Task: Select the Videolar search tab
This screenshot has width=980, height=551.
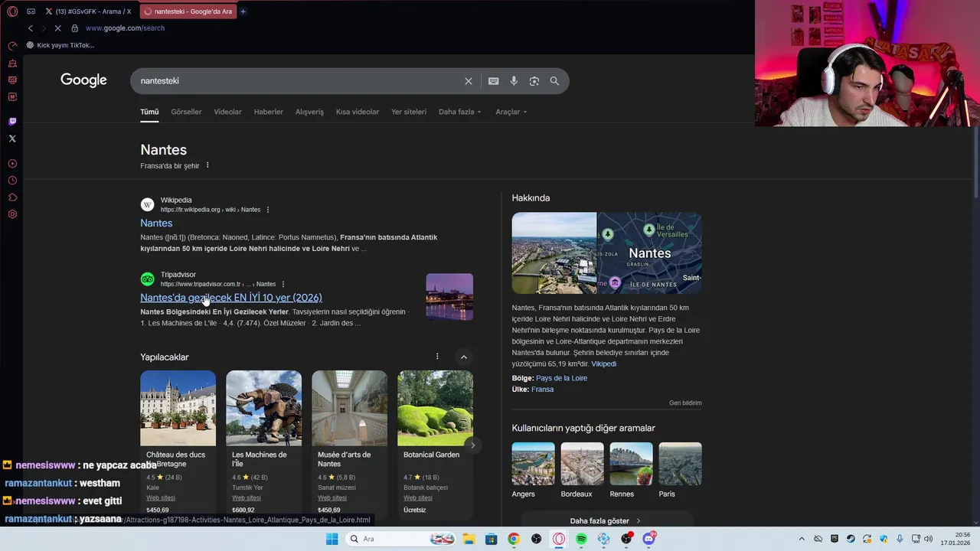Action: 227,112
